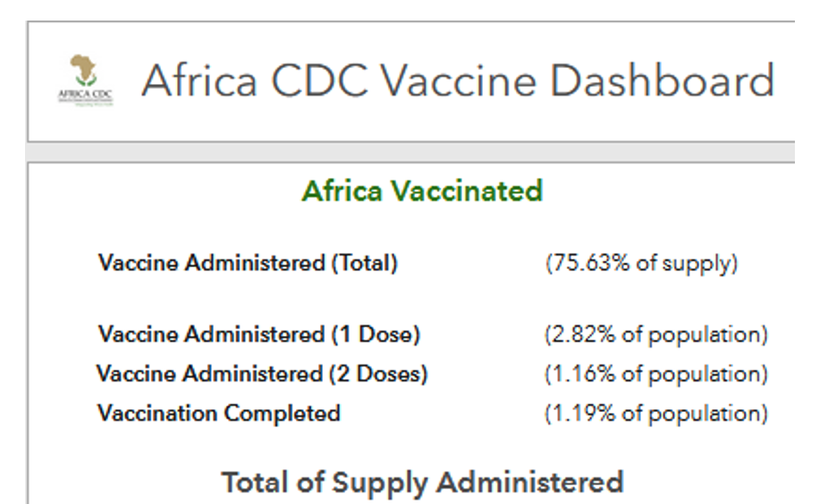Click the 75.63% of supply value
The width and height of the screenshot is (828, 504).
(x=641, y=265)
